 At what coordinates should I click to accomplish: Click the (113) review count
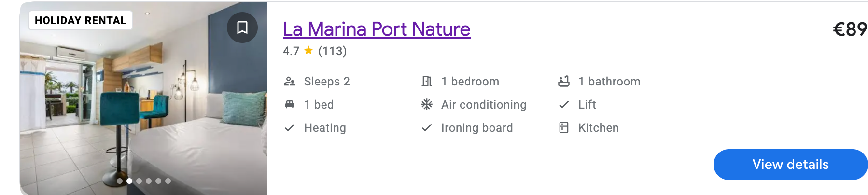tap(332, 51)
